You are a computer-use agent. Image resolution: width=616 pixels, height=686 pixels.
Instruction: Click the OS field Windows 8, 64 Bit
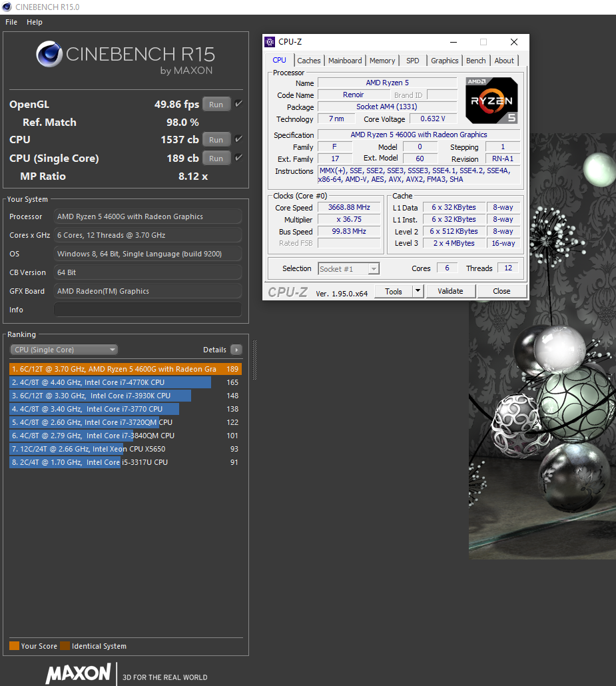[x=148, y=254]
